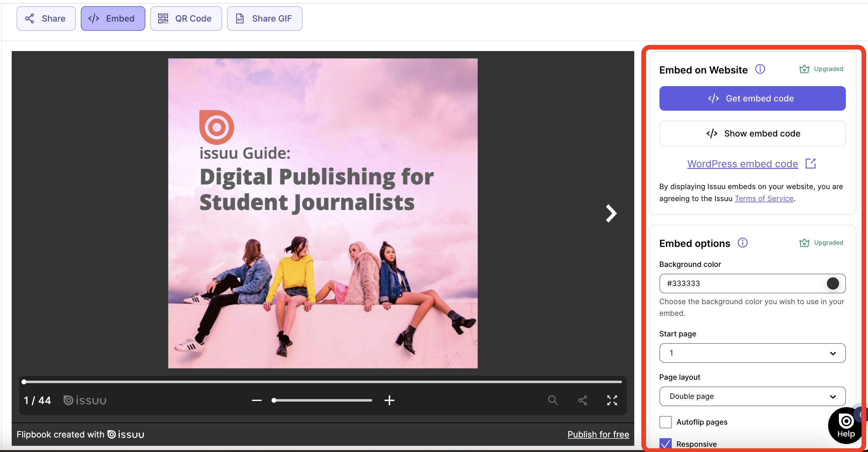Zoom out with the minus icon
This screenshot has width=868, height=452.
tap(256, 400)
